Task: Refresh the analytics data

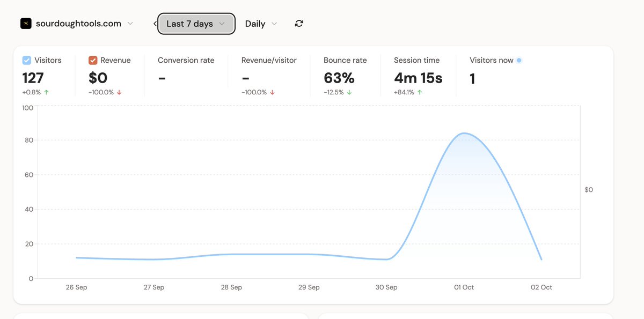Action: [x=299, y=24]
